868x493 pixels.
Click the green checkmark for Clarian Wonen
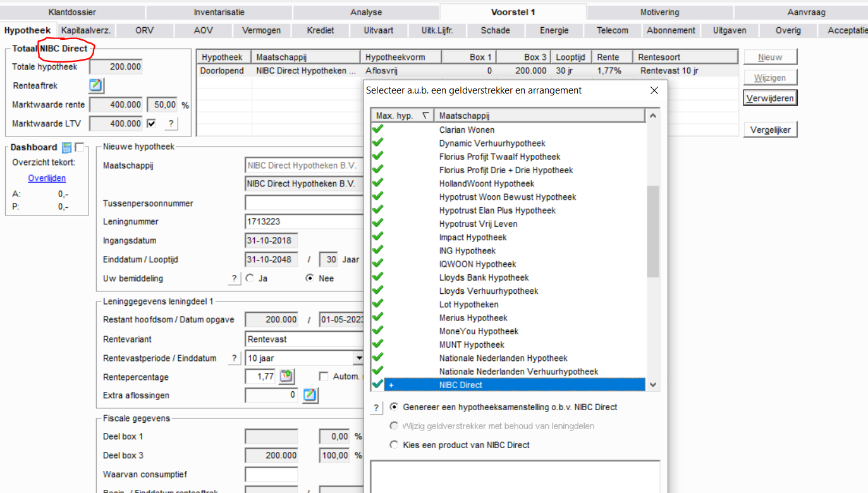[378, 130]
